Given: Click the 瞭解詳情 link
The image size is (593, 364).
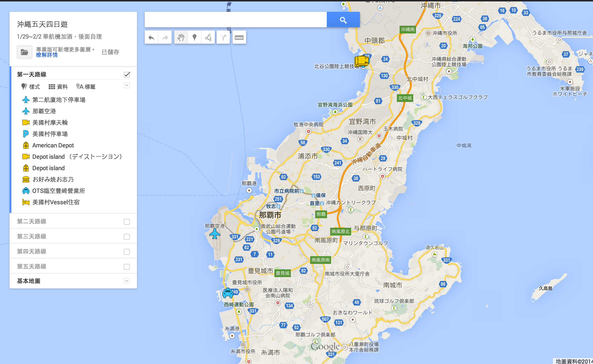Looking at the screenshot, I should [x=47, y=55].
